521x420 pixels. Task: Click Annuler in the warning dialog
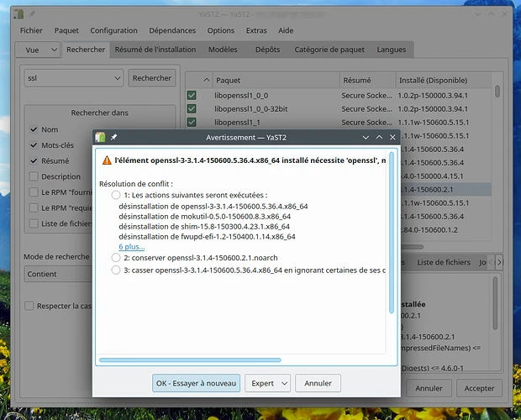[x=318, y=383]
